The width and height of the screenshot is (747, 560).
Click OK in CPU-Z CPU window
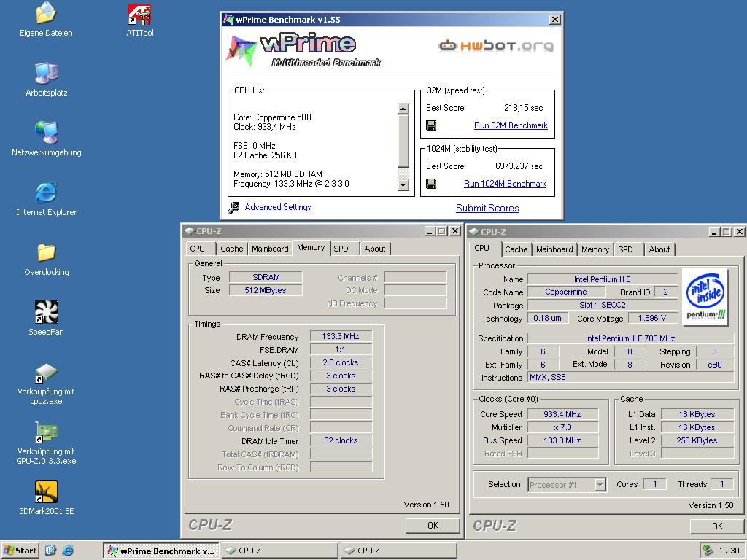[717, 526]
